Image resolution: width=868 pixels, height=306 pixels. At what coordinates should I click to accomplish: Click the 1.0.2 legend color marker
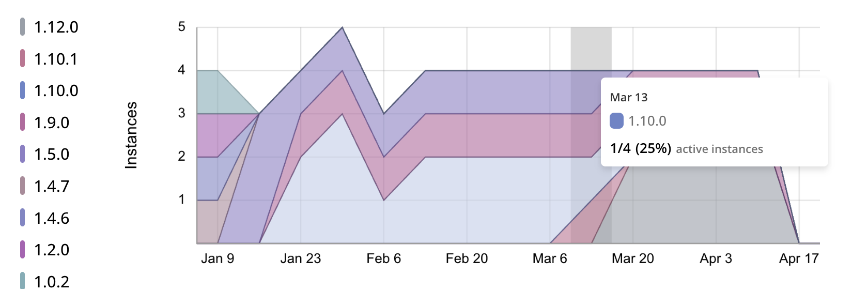pyautogui.click(x=22, y=281)
